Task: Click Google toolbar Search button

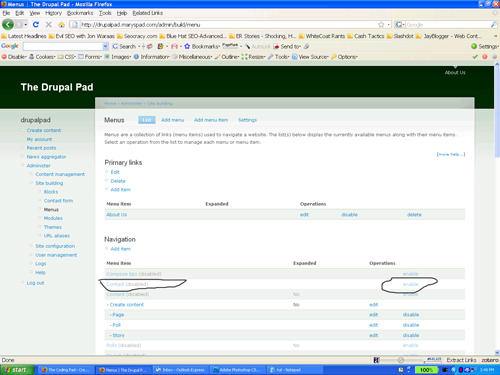Action: 124,46
